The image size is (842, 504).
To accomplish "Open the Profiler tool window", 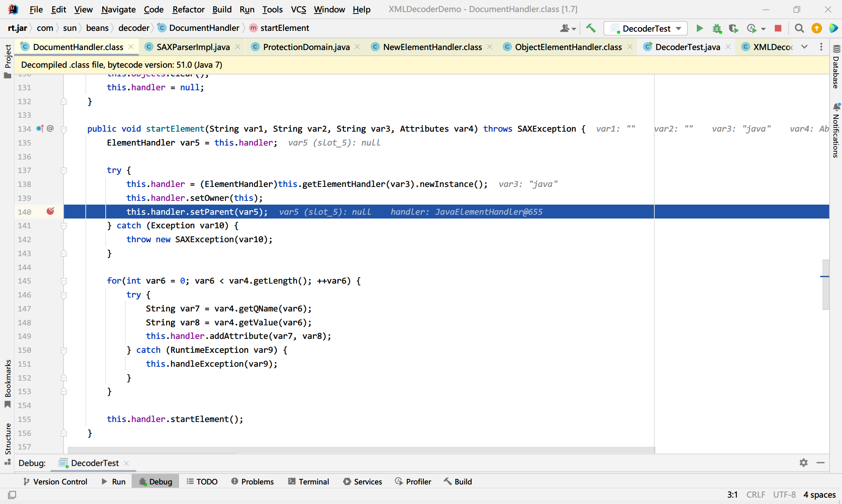I will (x=413, y=481).
